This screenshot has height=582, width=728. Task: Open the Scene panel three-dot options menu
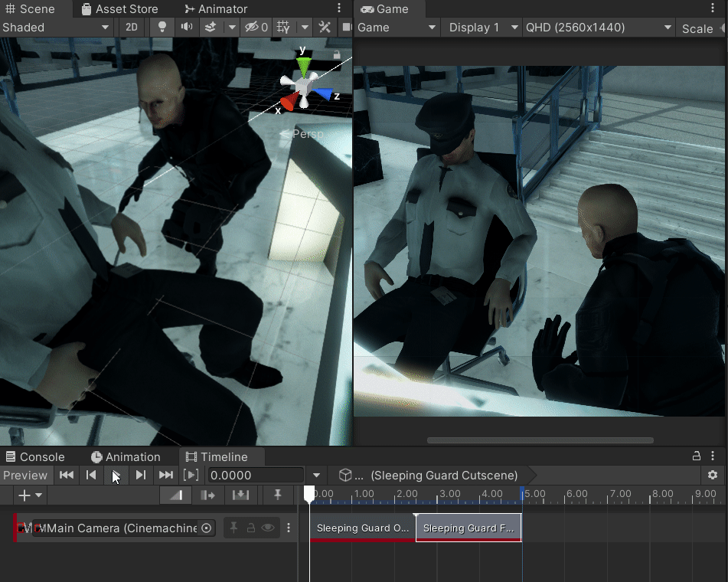pyautogui.click(x=339, y=8)
